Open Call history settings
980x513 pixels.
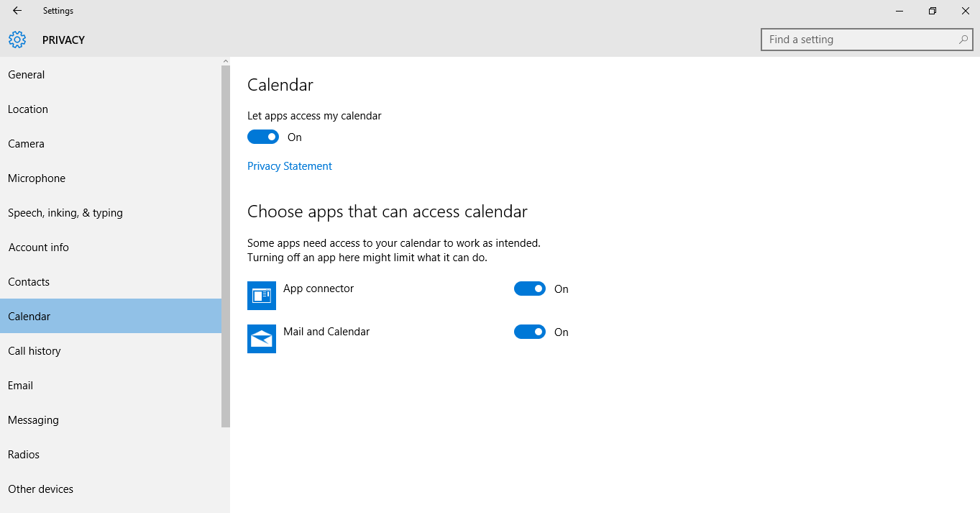pyautogui.click(x=111, y=351)
